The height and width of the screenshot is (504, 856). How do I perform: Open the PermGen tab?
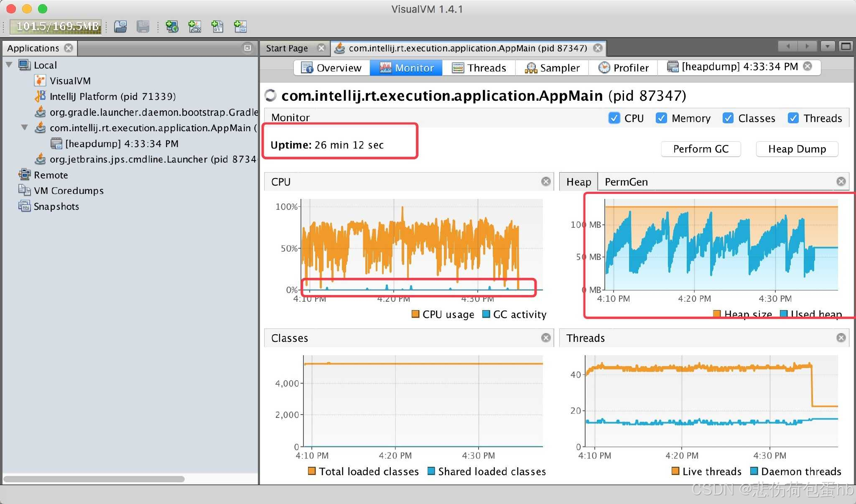point(626,182)
